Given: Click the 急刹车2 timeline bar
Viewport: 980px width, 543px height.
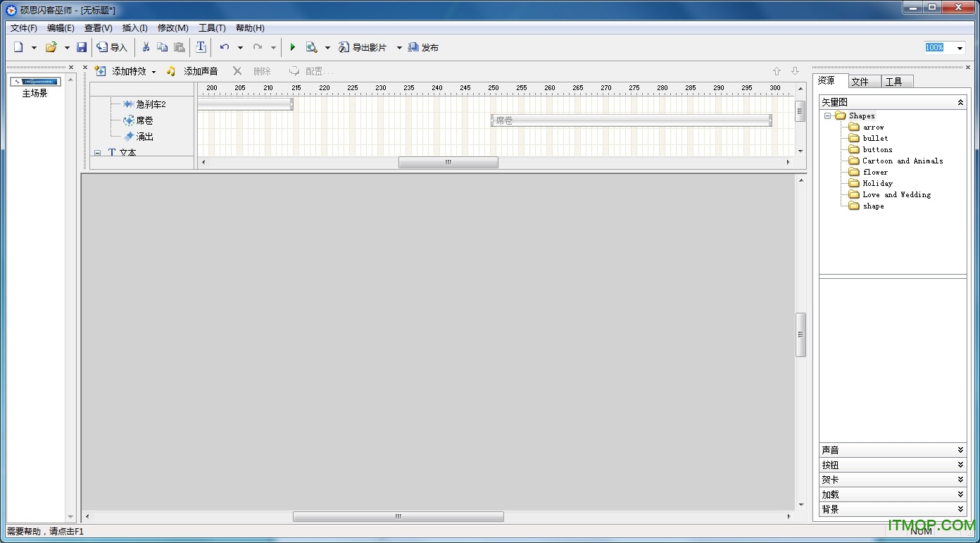Looking at the screenshot, I should point(245,104).
